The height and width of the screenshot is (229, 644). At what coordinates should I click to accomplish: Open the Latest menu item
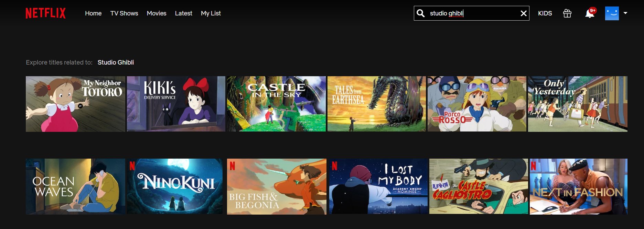click(x=183, y=13)
